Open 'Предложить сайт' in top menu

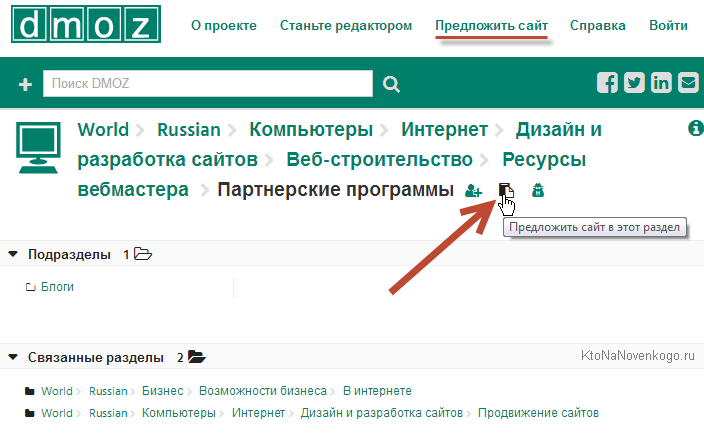492,26
